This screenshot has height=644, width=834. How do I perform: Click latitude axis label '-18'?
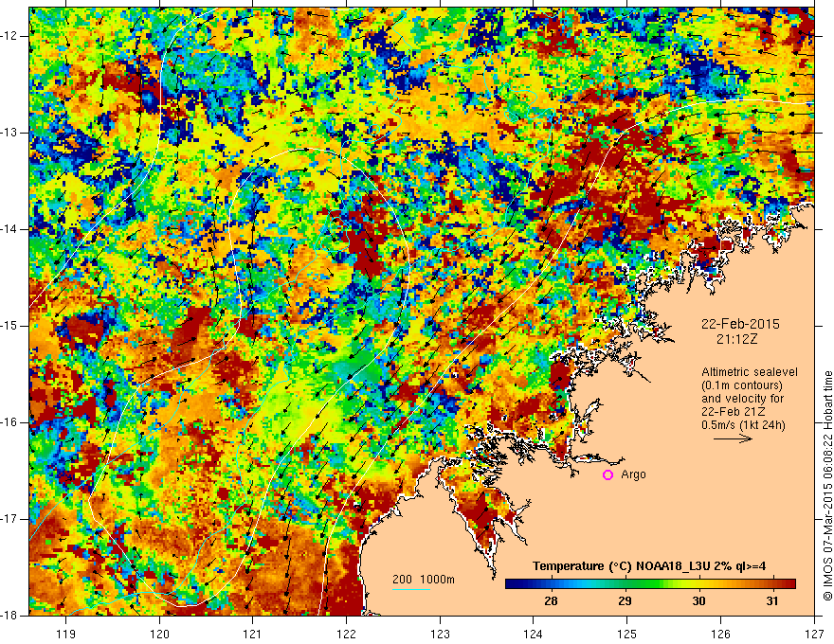coord(10,616)
